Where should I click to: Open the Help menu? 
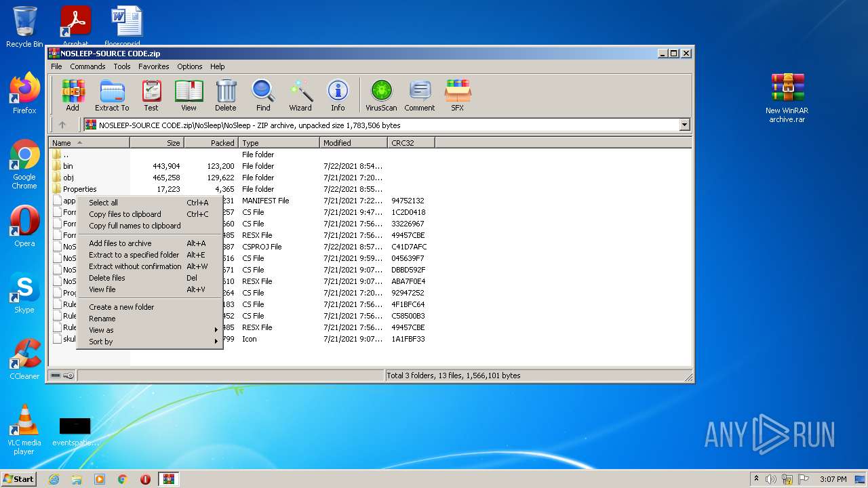click(217, 66)
